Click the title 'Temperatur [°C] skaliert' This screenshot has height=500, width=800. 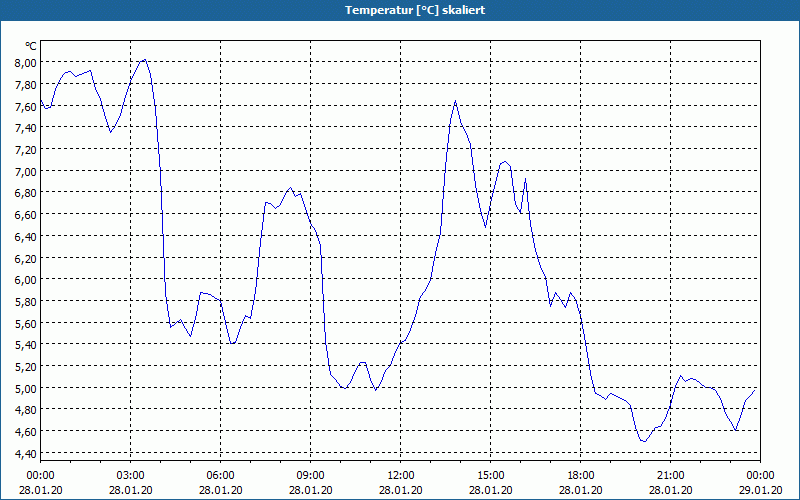coord(414,10)
